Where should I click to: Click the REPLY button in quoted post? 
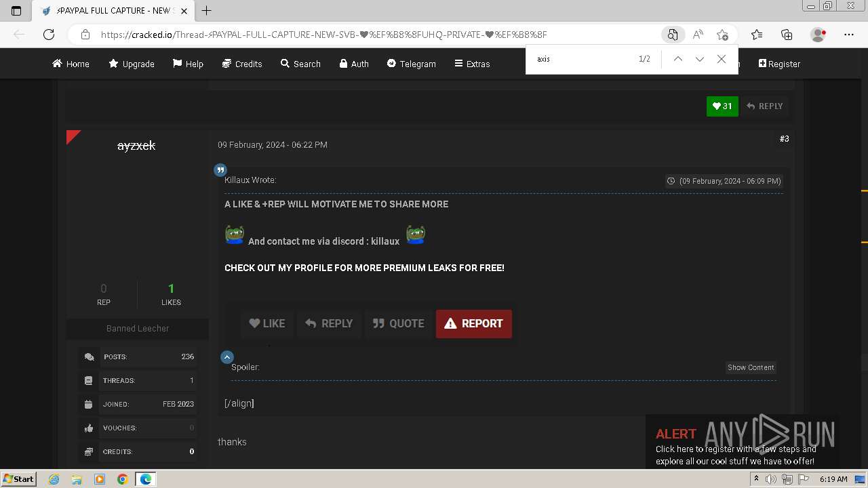tap(329, 323)
